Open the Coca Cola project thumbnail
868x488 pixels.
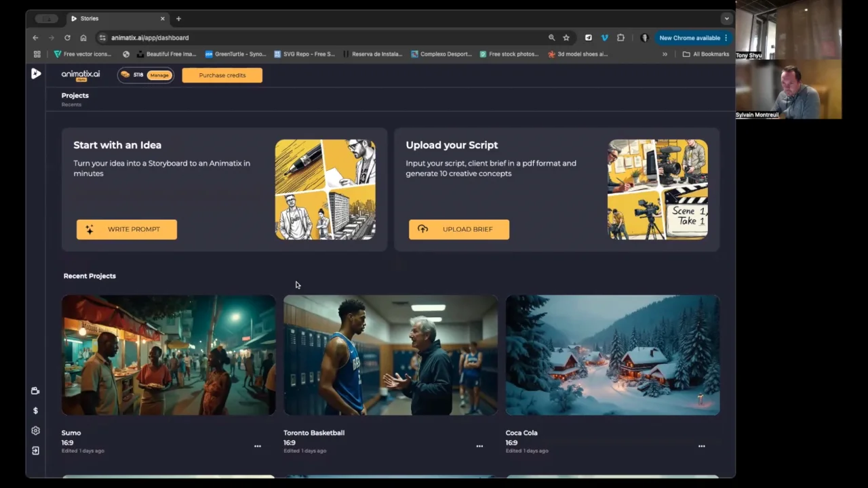[612, 354]
